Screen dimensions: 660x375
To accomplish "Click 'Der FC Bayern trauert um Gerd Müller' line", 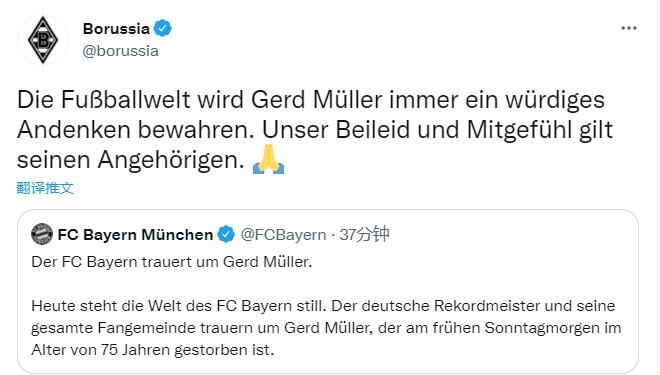I will (172, 262).
